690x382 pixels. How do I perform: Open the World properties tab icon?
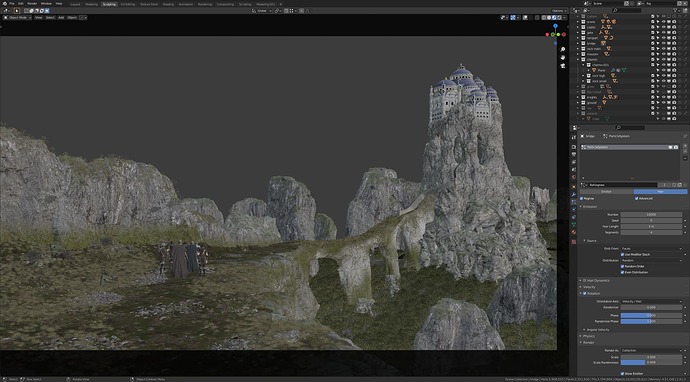click(574, 177)
